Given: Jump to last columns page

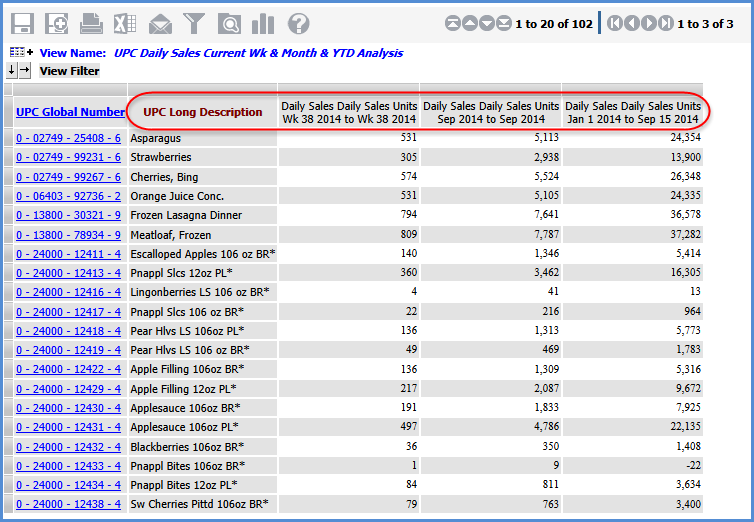Looking at the screenshot, I should coord(666,24).
